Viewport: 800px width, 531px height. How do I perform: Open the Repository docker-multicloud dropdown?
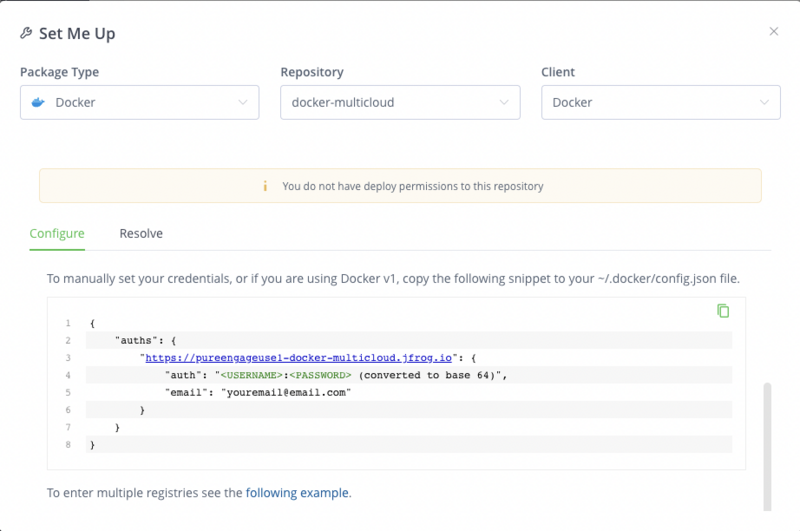(400, 103)
